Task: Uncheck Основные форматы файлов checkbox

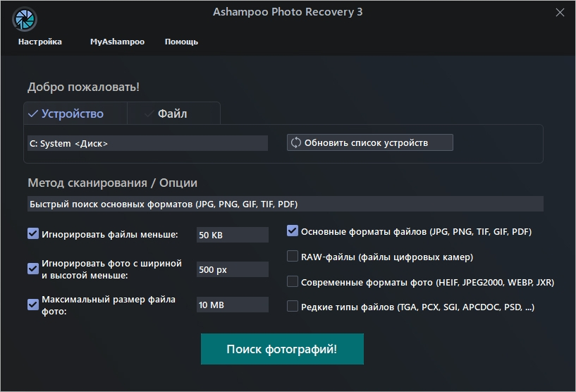Action: click(293, 231)
